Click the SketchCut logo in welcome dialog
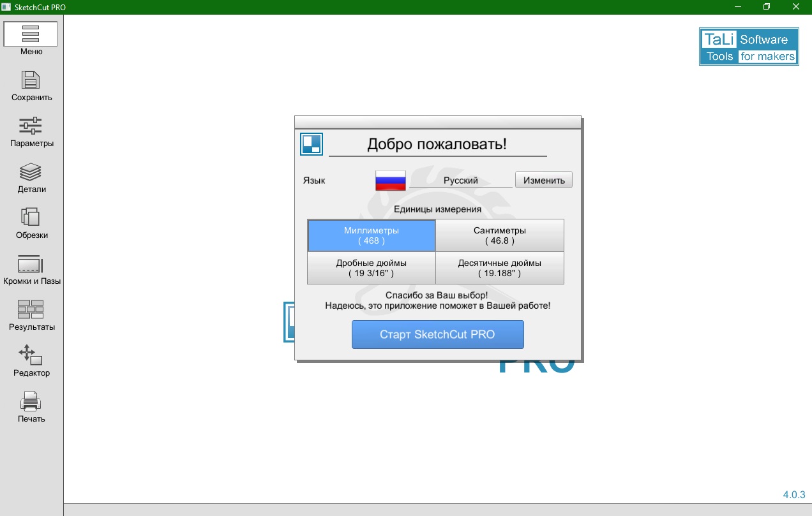 312,144
